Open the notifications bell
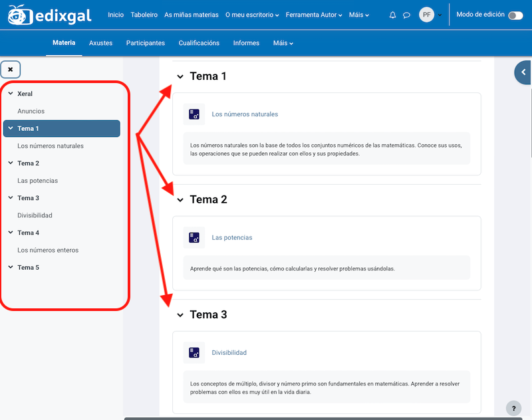 tap(392, 15)
